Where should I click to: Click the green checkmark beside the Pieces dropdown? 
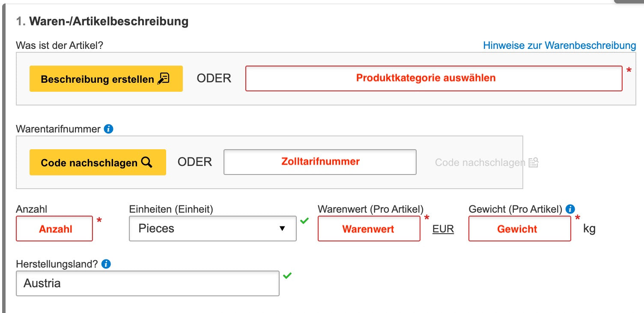[304, 221]
